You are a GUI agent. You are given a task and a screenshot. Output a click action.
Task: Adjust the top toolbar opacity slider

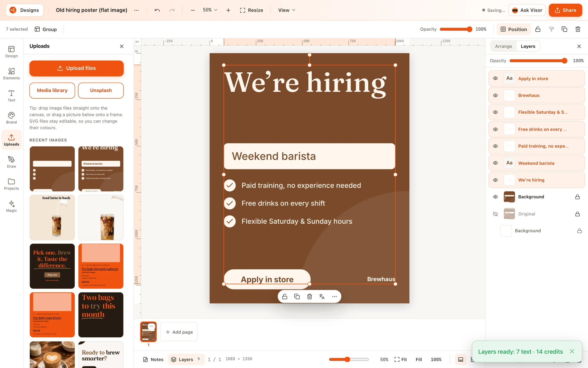pyautogui.click(x=456, y=29)
